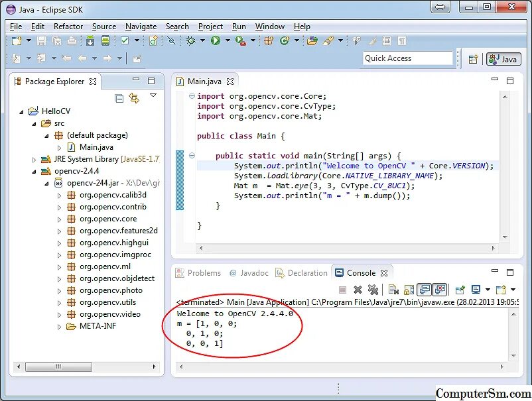Open the Open Console dropdown arrow
The width and height of the screenshot is (532, 401).
(513, 290)
